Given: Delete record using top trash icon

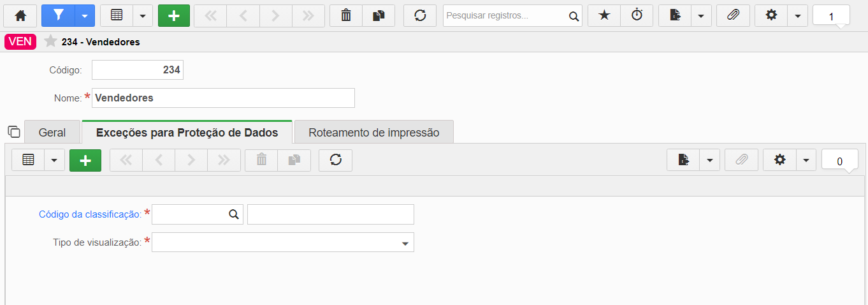Looking at the screenshot, I should pos(346,15).
